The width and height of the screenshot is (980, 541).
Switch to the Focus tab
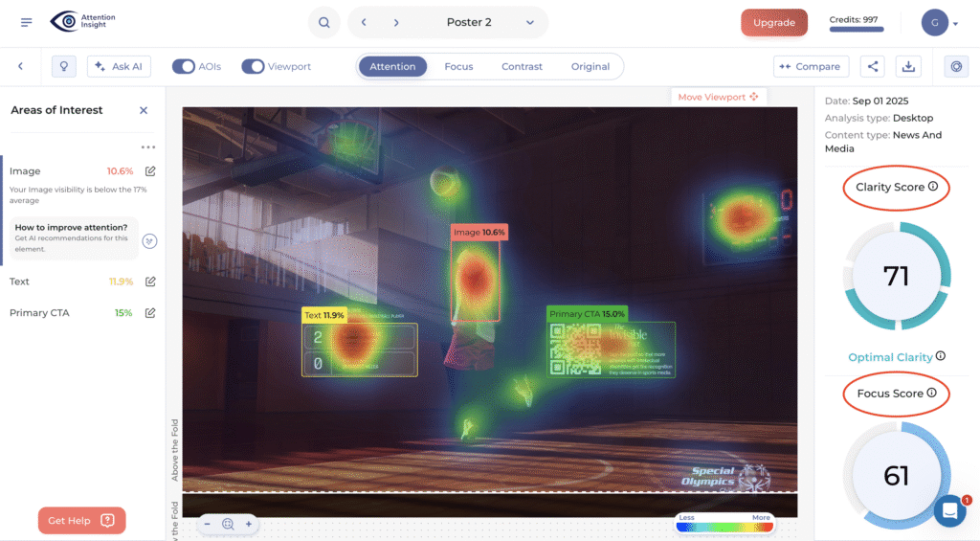(x=458, y=66)
